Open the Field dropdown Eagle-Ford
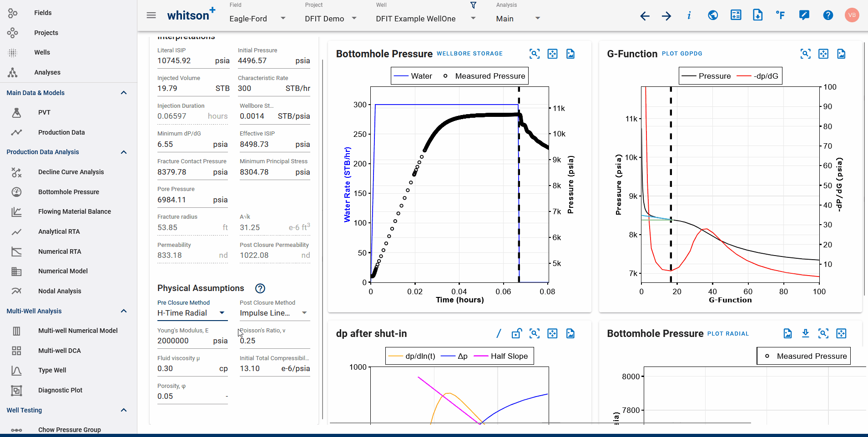Image resolution: width=868 pixels, height=437 pixels. click(x=257, y=19)
